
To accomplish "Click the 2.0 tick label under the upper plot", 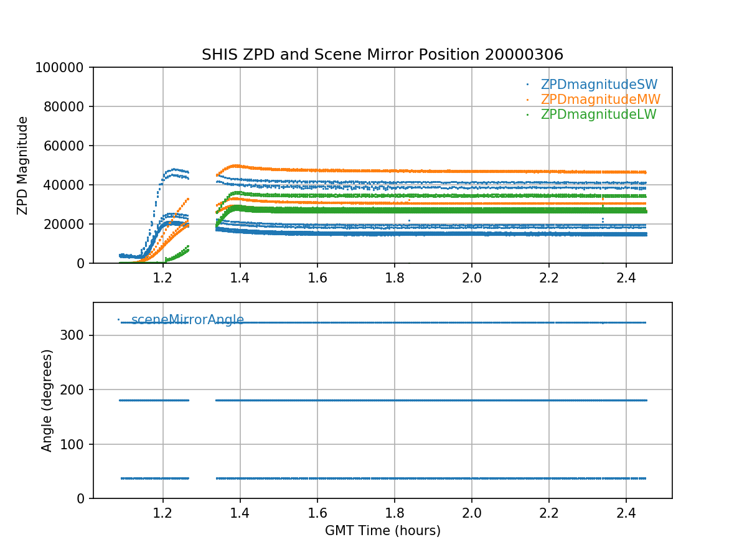I will coord(471,277).
